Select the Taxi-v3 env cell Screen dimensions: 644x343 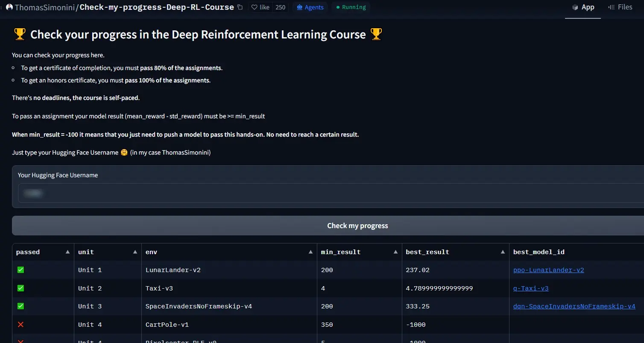click(x=229, y=288)
